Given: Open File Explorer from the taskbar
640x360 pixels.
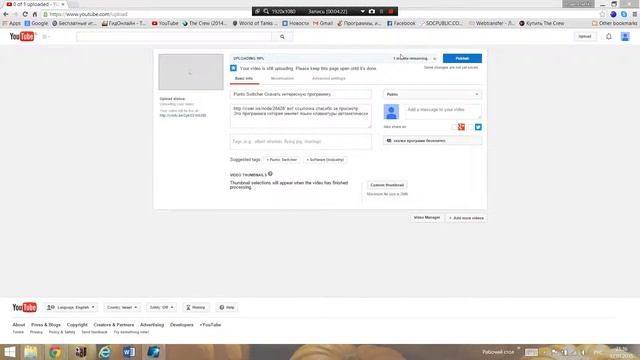Looking at the screenshot, I should (x=31, y=352).
